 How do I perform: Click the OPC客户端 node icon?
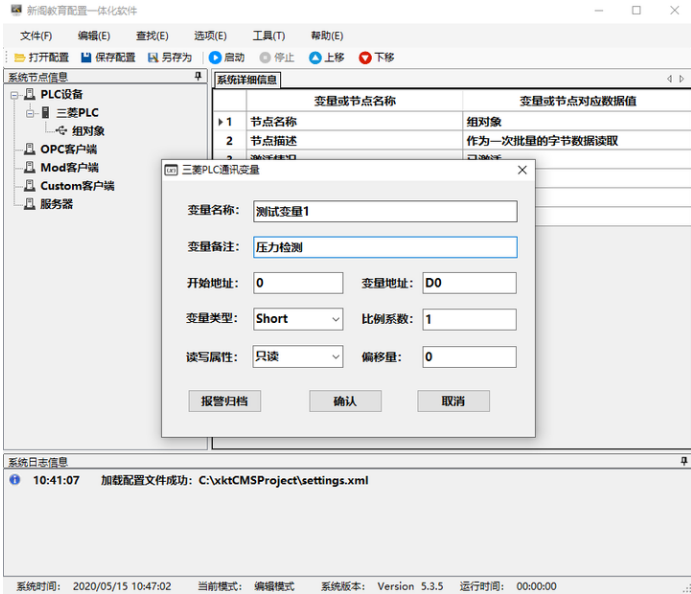point(30,149)
